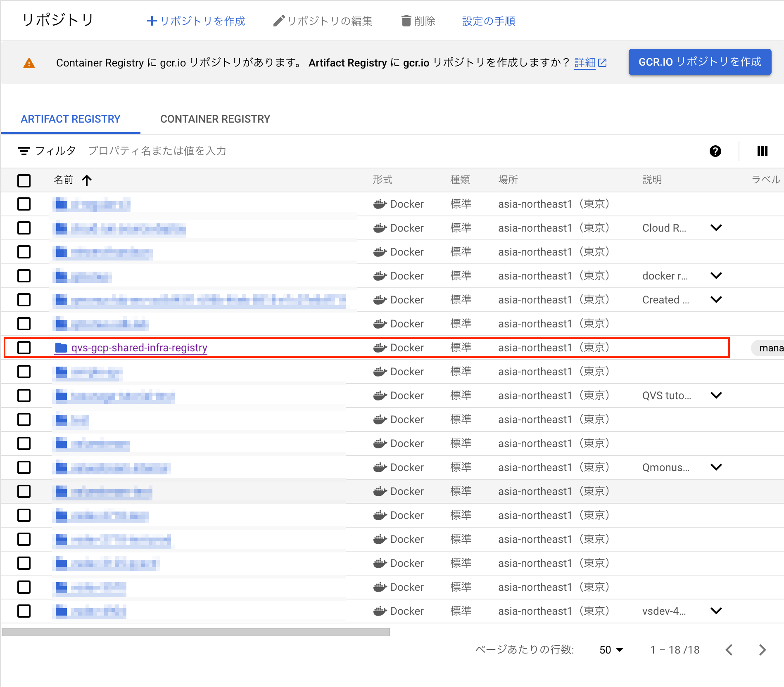The image size is (784, 687).
Task: Open rows per page dropdown showing 50
Action: tap(611, 650)
